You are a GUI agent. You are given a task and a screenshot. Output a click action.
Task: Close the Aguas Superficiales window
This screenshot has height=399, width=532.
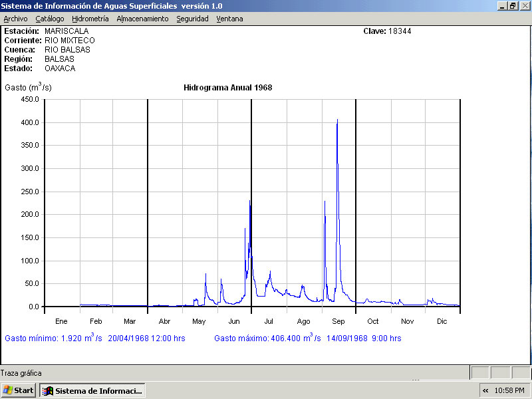pos(524,5)
